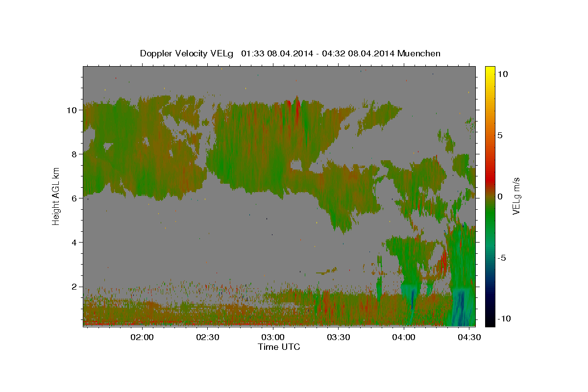588x392 pixels.
Task: Click the '02:00' time axis label
Action: (x=143, y=337)
